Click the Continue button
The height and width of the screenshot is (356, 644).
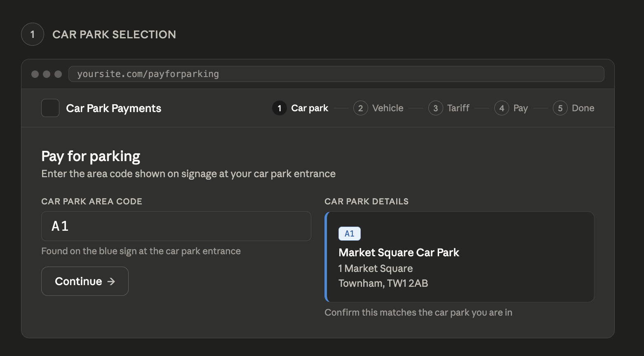click(85, 281)
